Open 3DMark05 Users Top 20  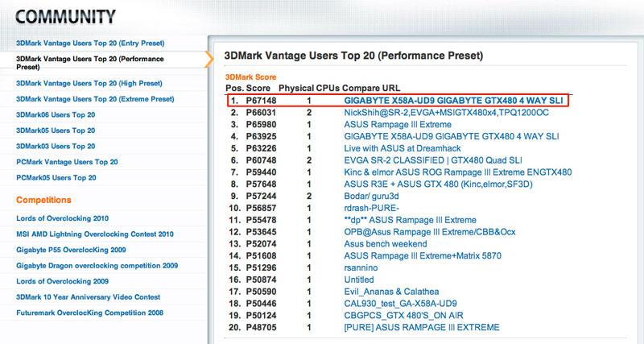click(56, 131)
